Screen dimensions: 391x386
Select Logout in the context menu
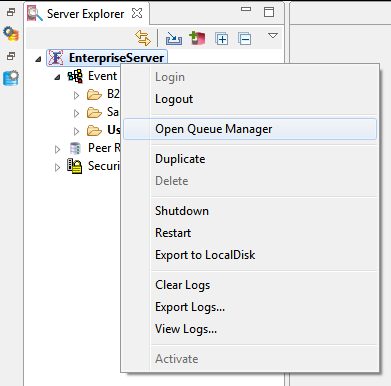point(174,99)
